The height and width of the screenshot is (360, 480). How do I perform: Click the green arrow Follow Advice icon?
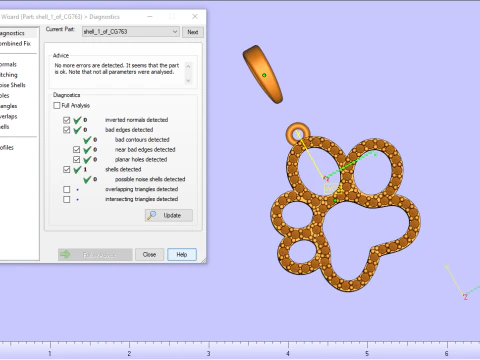tap(65, 255)
